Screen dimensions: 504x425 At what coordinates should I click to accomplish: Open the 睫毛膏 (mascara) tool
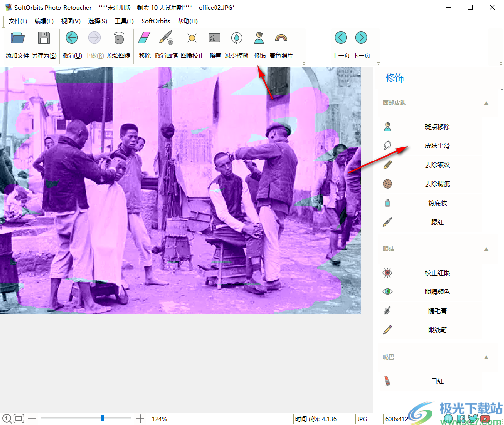pyautogui.click(x=436, y=310)
